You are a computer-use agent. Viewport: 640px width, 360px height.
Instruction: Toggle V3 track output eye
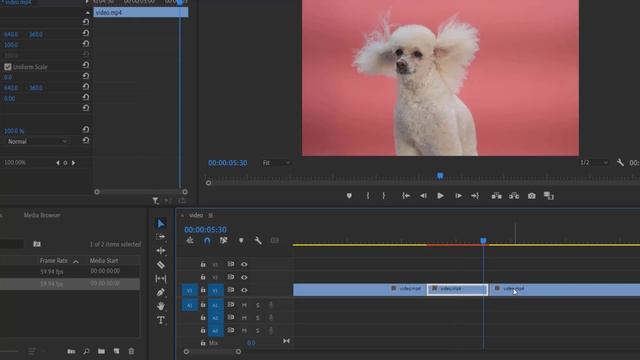(244, 264)
